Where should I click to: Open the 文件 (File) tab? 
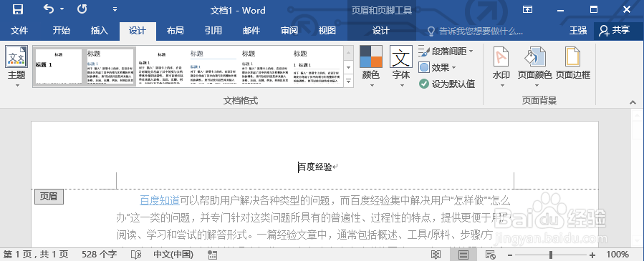[x=19, y=31]
